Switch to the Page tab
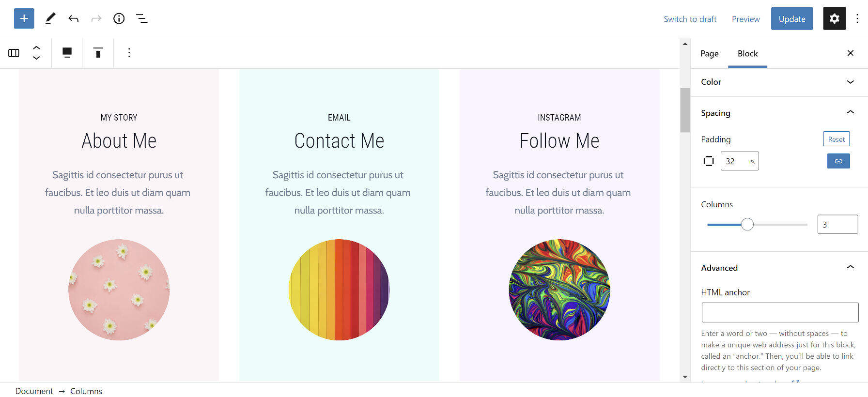Viewport: 868px width, 397px height. (x=709, y=53)
